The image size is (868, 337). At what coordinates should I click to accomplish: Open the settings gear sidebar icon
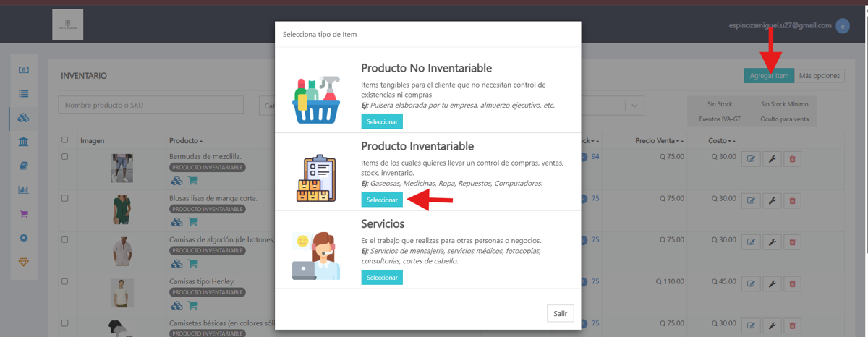24,238
